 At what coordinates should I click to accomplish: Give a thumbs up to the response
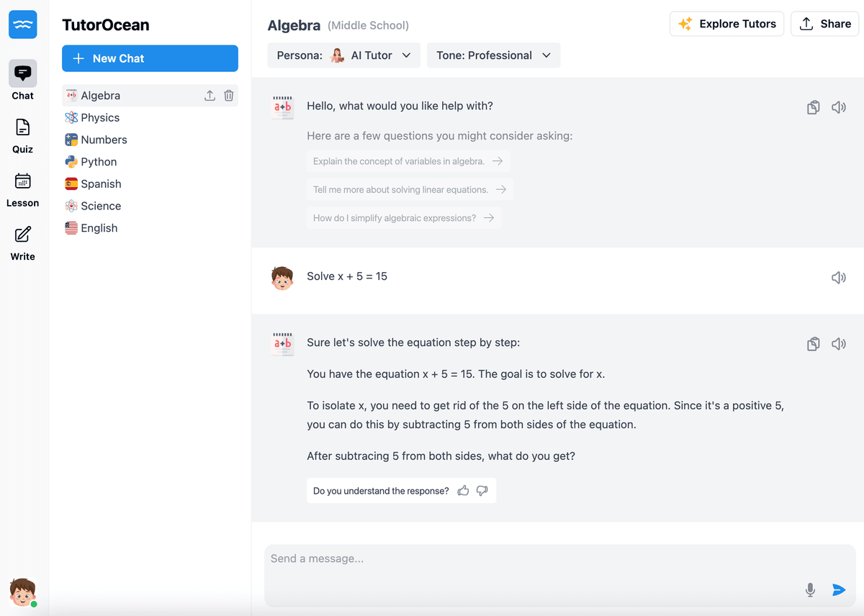pyautogui.click(x=463, y=490)
